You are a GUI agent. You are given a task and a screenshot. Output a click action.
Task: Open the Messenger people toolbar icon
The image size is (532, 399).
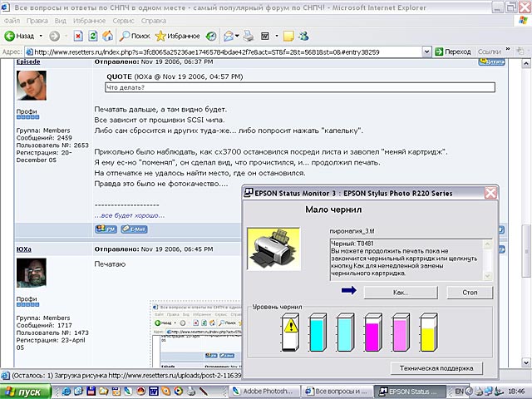303,36
